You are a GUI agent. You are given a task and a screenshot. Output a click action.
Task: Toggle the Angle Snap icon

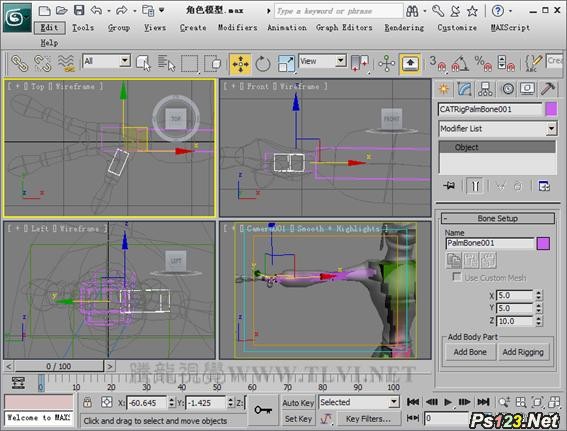[x=460, y=64]
